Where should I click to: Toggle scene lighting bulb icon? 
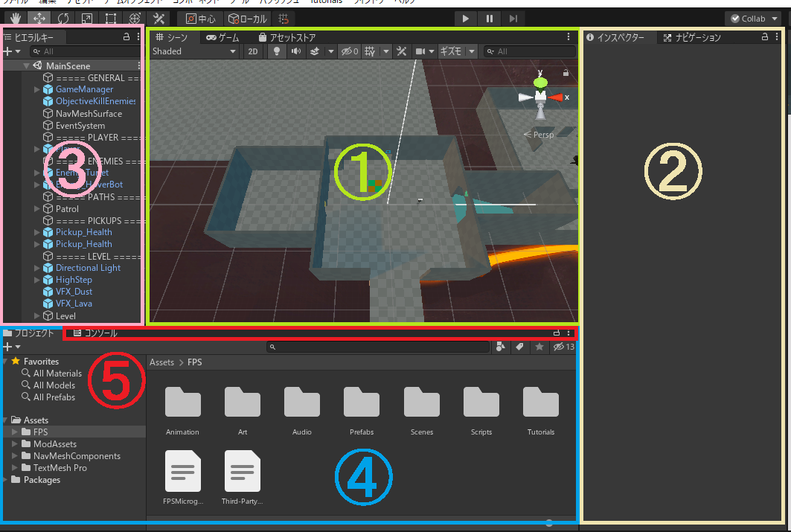pyautogui.click(x=277, y=51)
